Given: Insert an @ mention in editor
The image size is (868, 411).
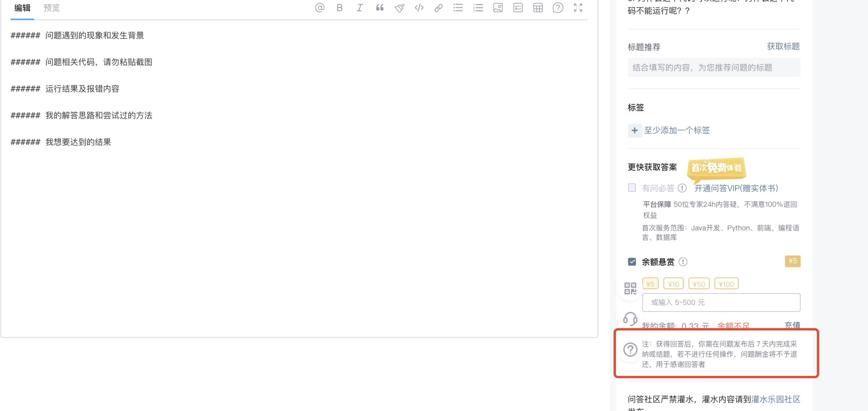Looking at the screenshot, I should (x=320, y=7).
